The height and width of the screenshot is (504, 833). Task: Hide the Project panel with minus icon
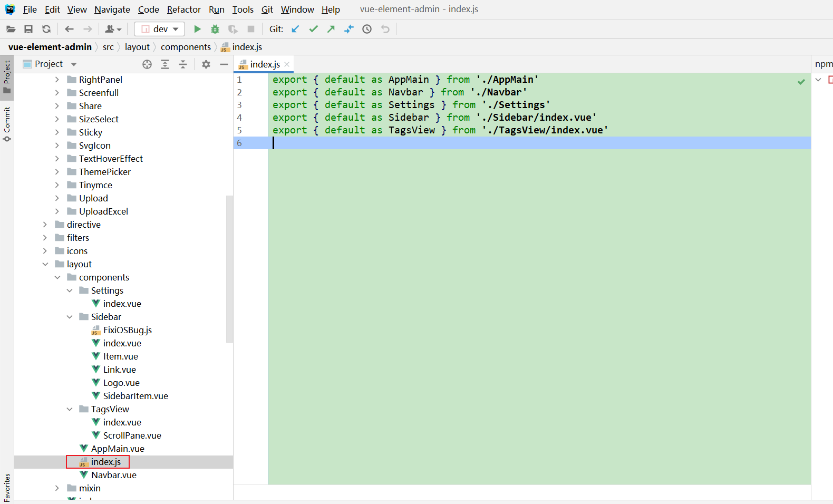click(x=224, y=64)
